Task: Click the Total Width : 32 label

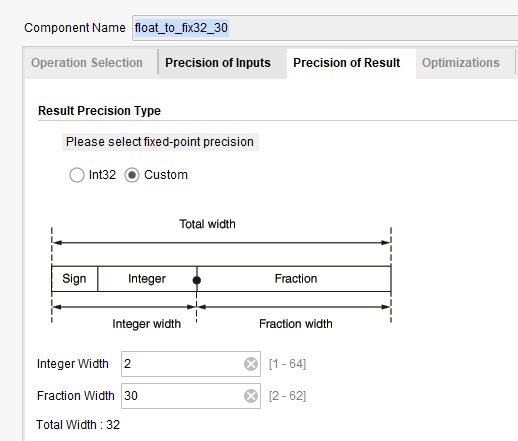Action: click(78, 425)
